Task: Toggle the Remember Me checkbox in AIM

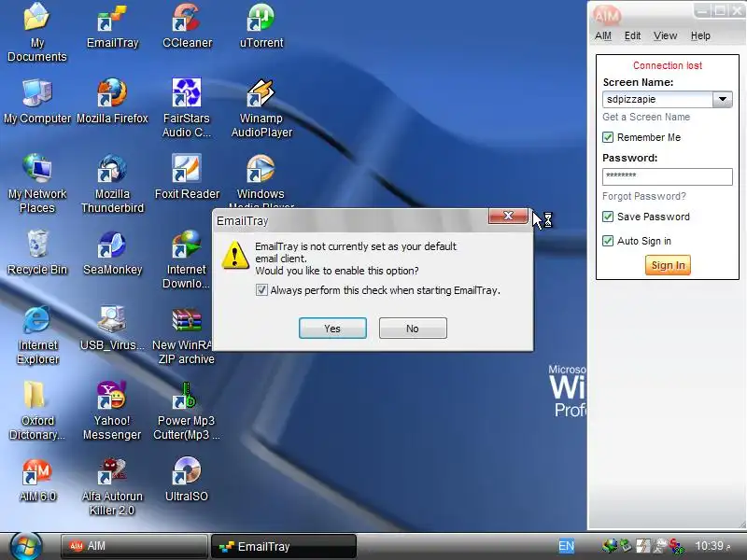Action: pos(608,137)
